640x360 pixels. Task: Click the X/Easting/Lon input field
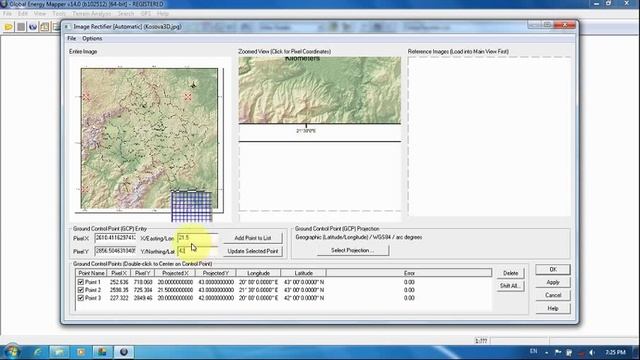[x=198, y=238]
